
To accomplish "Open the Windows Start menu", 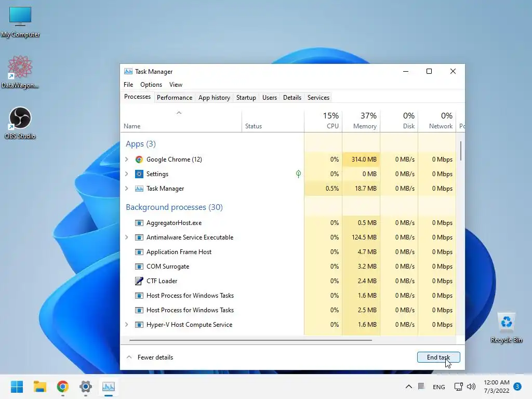I will (17, 387).
